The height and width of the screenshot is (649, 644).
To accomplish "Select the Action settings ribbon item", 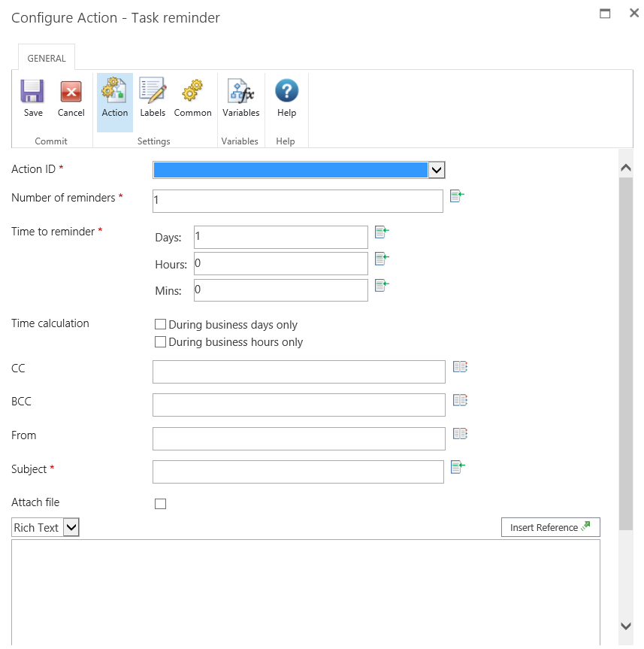I will (x=115, y=98).
